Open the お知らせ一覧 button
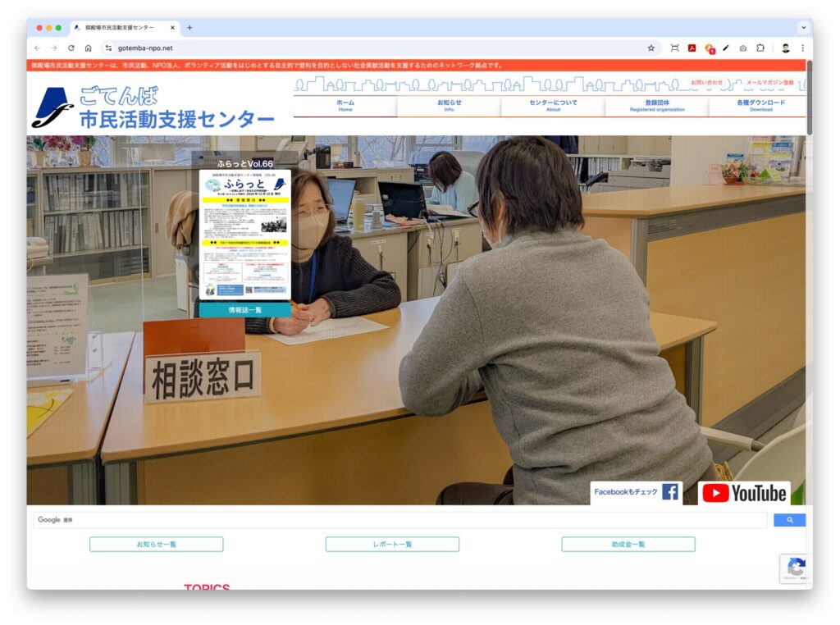Image resolution: width=840 pixels, height=625 pixels. point(155,544)
